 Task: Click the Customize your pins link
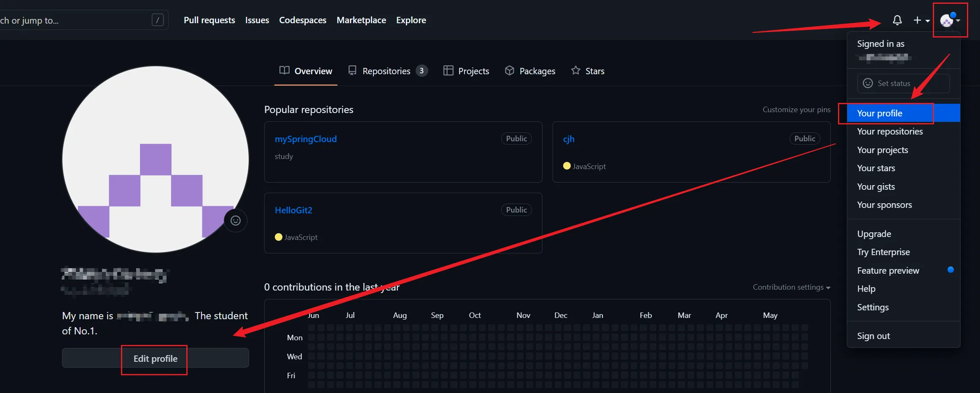796,110
